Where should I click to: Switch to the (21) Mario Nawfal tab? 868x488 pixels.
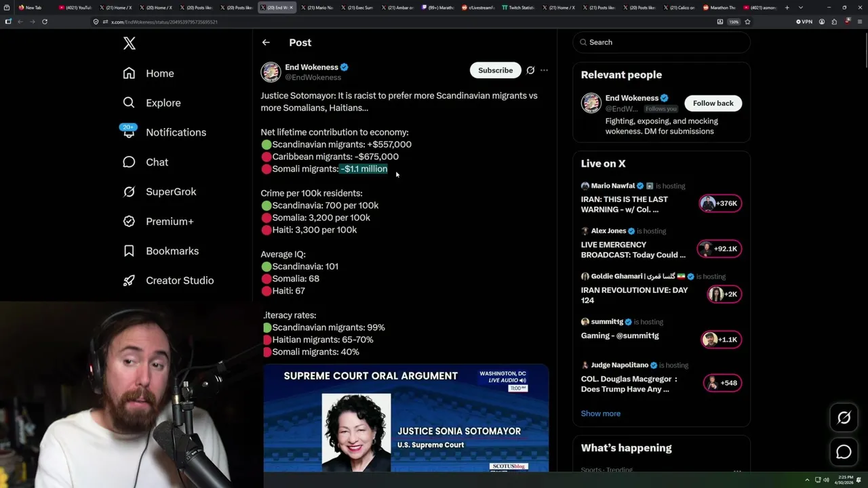tap(318, 7)
